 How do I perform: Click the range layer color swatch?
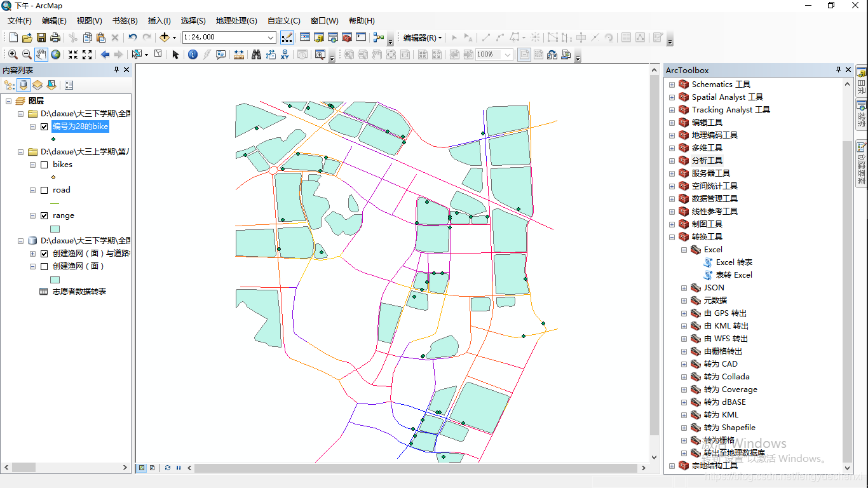[55, 229]
